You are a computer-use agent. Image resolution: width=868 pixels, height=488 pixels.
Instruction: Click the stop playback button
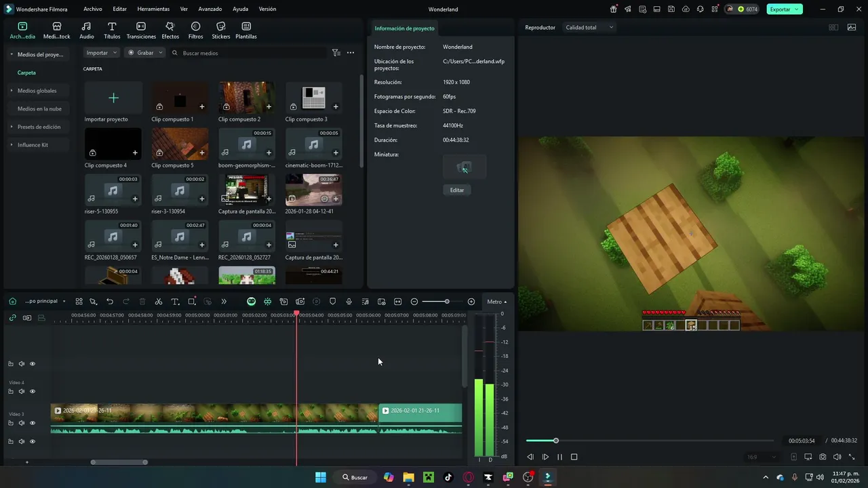(x=574, y=457)
